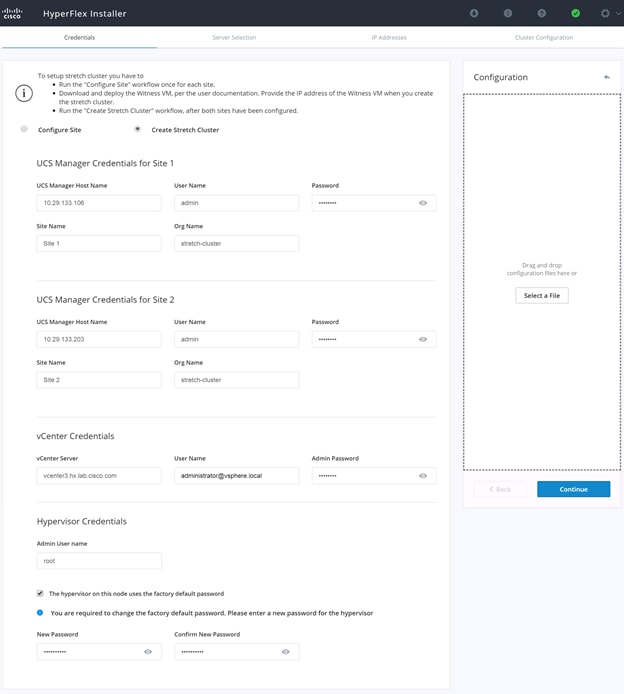This screenshot has height=694, width=624.
Task: Click the 'Configuration' panel title
Action: click(x=501, y=77)
